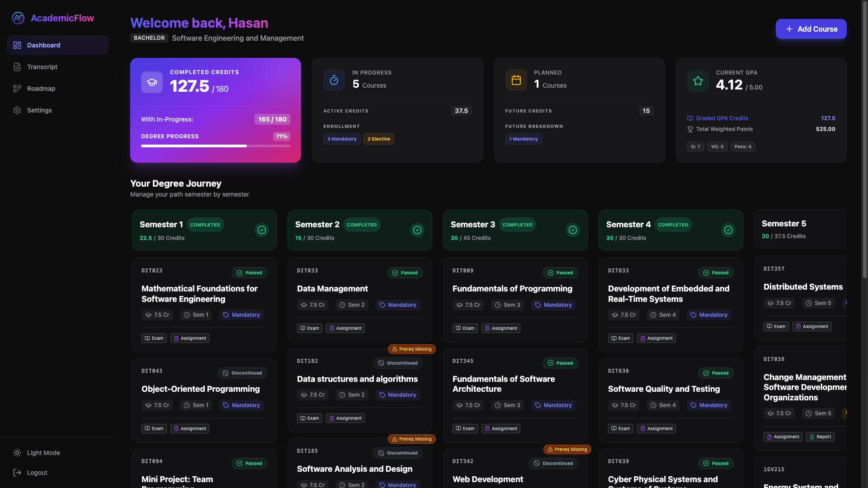The height and width of the screenshot is (488, 868).
Task: Click the Prereq Missing warning on DIT185
Action: point(412,439)
